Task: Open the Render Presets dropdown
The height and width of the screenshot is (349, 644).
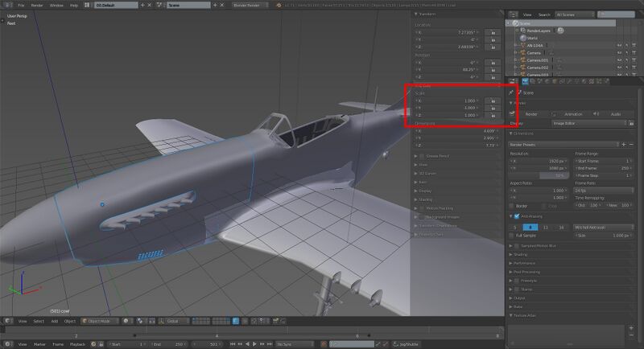Action: pos(564,145)
